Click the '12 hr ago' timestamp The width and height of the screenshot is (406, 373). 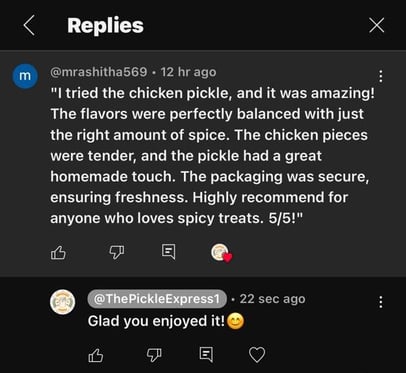click(188, 72)
